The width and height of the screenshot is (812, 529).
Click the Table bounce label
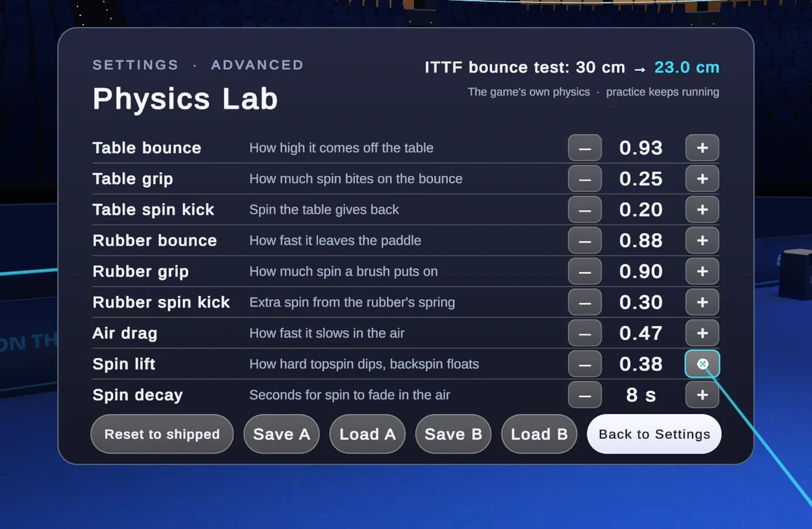(x=147, y=148)
